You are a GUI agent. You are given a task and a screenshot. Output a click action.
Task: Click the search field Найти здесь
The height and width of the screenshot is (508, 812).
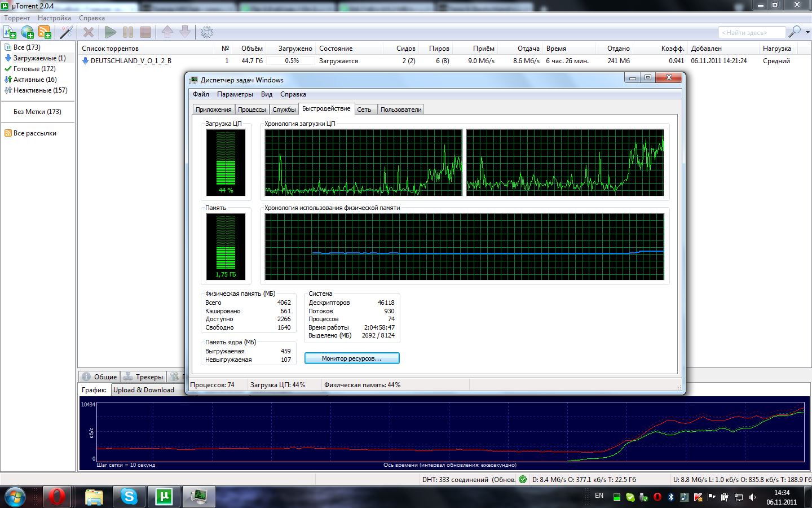point(751,33)
